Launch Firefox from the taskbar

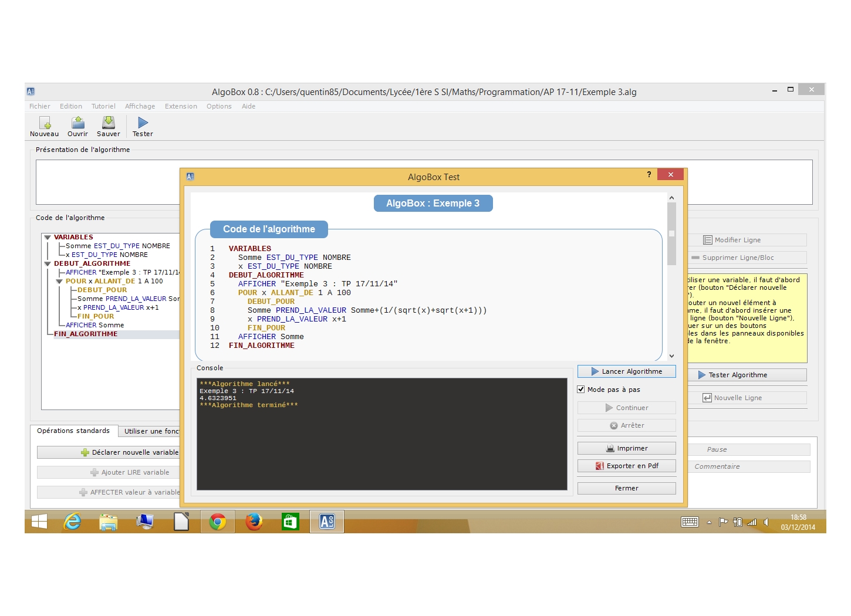254,522
